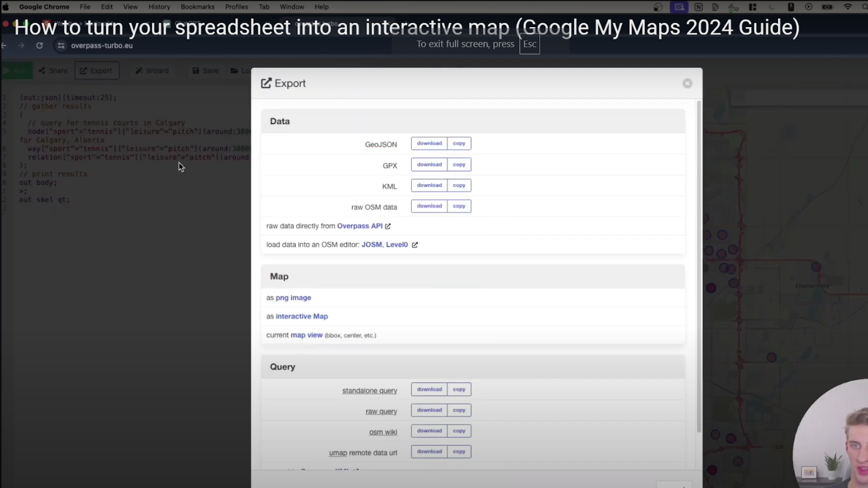Viewport: 868px width, 488px height.
Task: Load data into Level0 editor
Action: (x=397, y=245)
